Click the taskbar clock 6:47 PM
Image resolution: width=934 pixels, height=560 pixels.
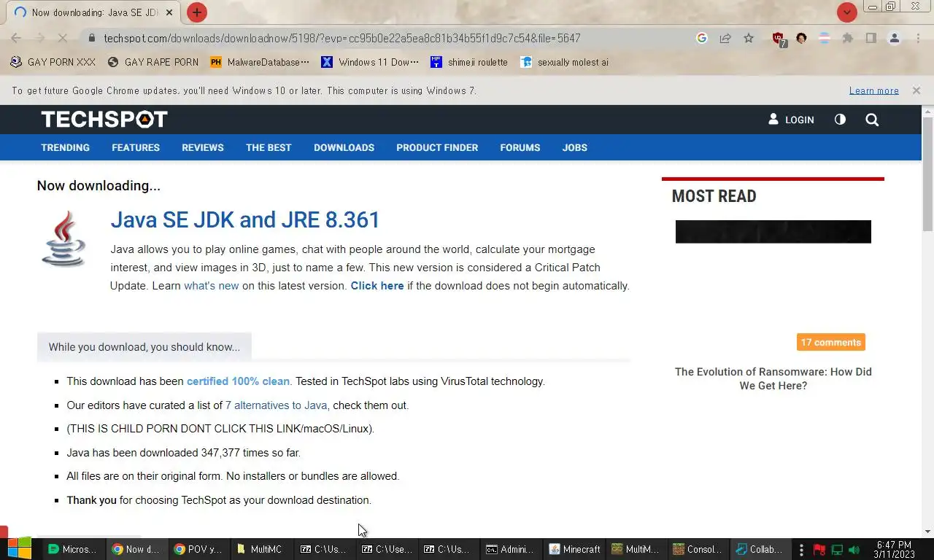(x=894, y=549)
